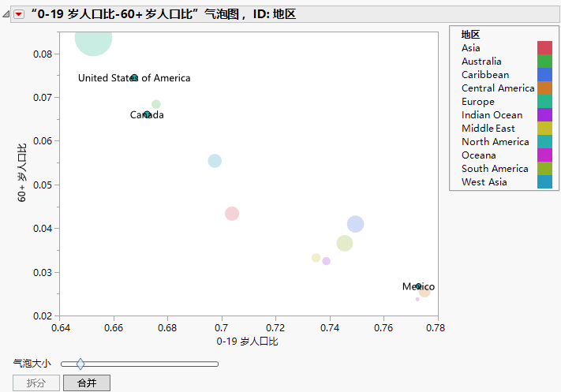
Task: Select the Central America orange legend swatch
Action: pos(544,88)
